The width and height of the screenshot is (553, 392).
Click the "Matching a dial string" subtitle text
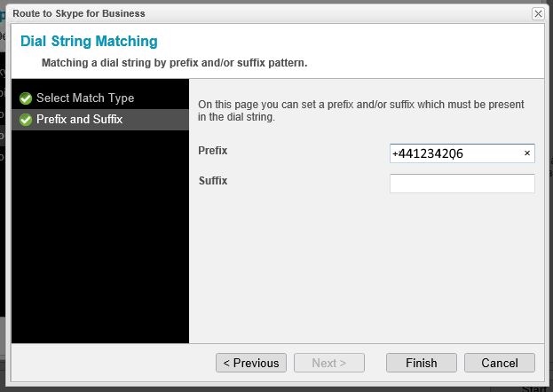tap(175, 64)
